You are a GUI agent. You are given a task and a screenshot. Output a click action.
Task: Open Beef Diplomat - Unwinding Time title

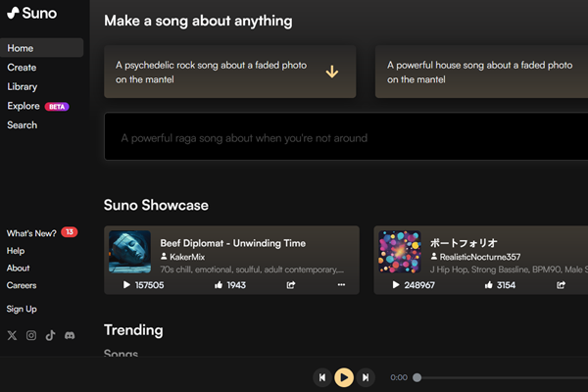(x=233, y=243)
